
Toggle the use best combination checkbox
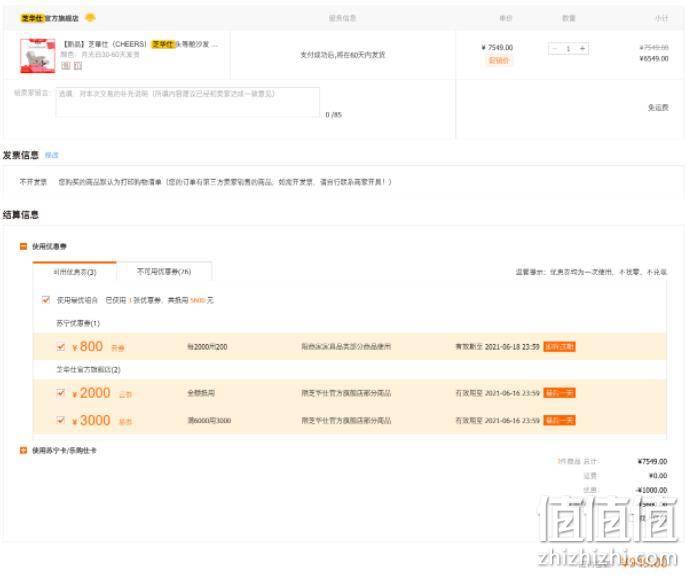pos(46,300)
